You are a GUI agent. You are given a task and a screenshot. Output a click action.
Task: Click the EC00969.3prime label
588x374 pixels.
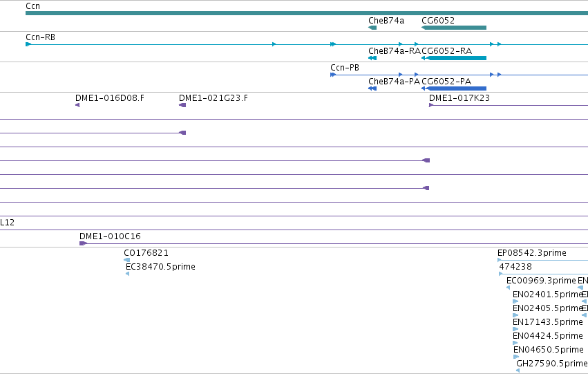tap(541, 281)
